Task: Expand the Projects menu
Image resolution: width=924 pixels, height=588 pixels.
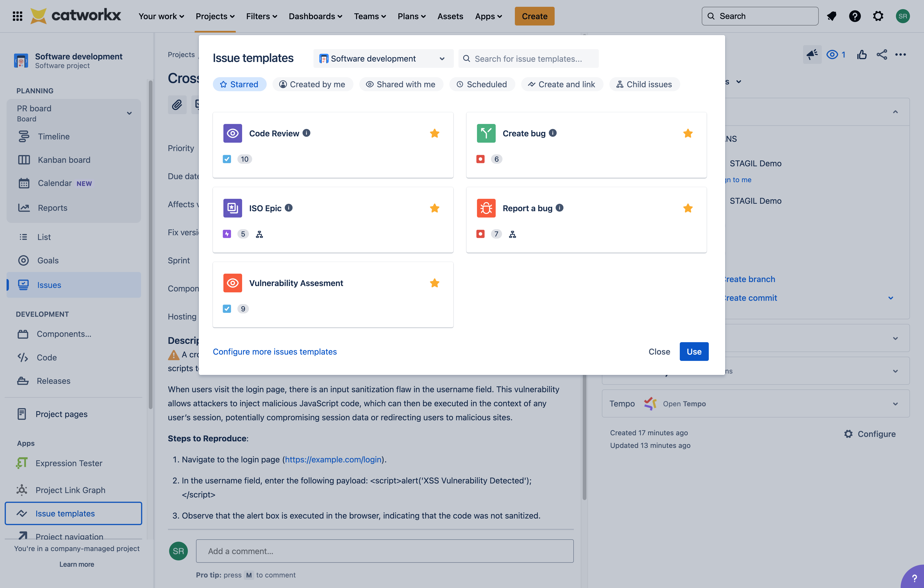Action: [215, 16]
